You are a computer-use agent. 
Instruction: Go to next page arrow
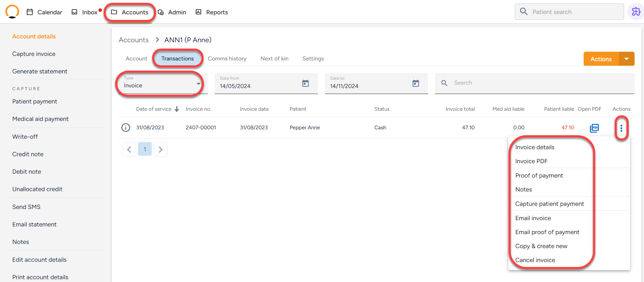point(161,150)
